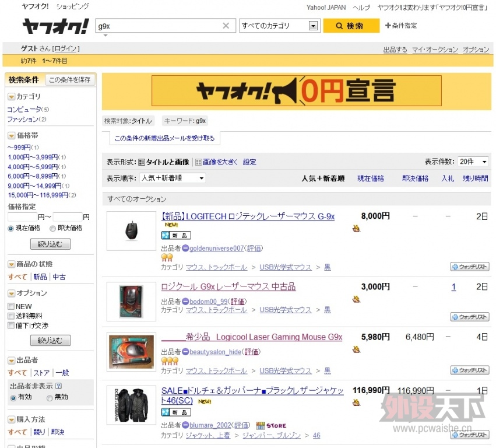Sort by 入札 column
Image resolution: width=496 pixels, height=448 pixels.
(x=448, y=178)
